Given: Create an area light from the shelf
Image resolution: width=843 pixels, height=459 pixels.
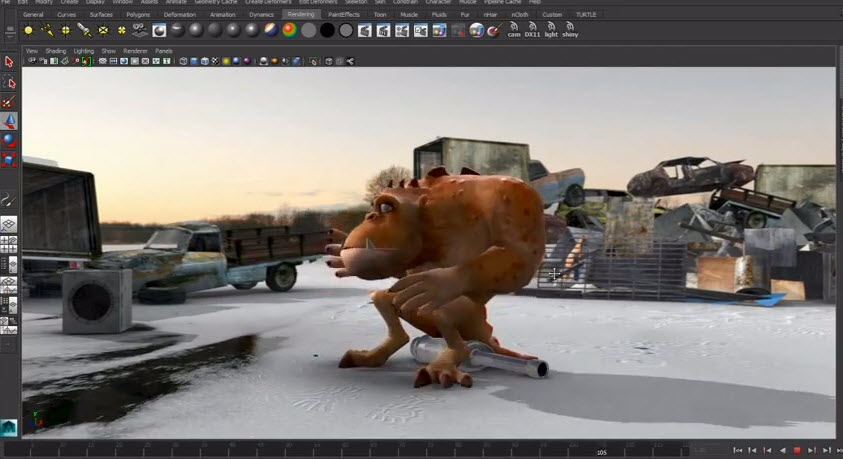Looking at the screenshot, I should pyautogui.click(x=103, y=31).
